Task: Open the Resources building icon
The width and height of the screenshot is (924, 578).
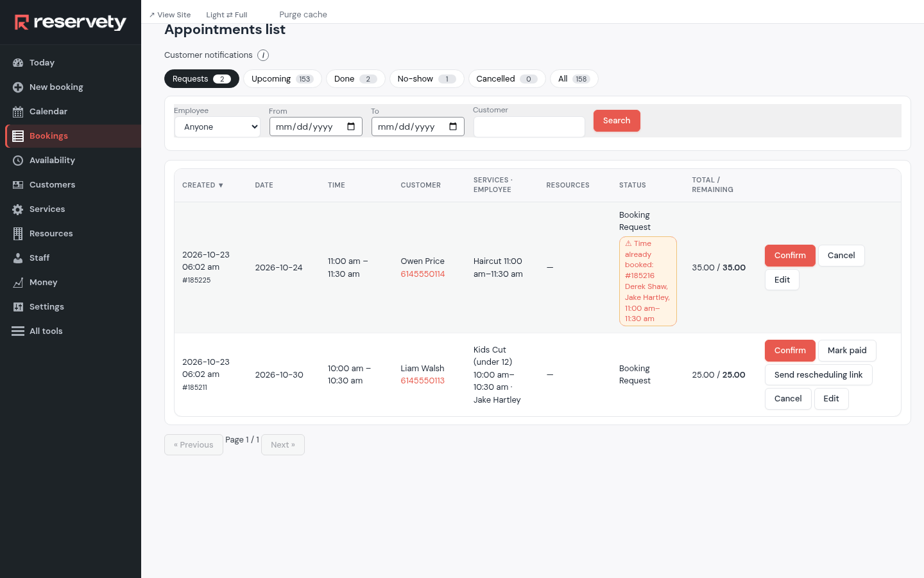Action: point(18,233)
